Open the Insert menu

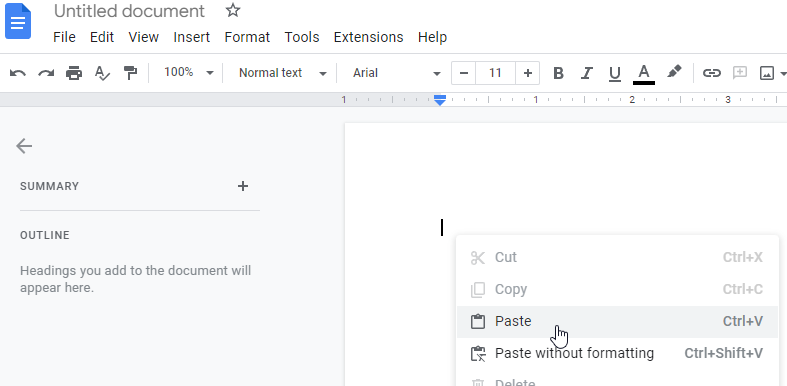pos(192,37)
